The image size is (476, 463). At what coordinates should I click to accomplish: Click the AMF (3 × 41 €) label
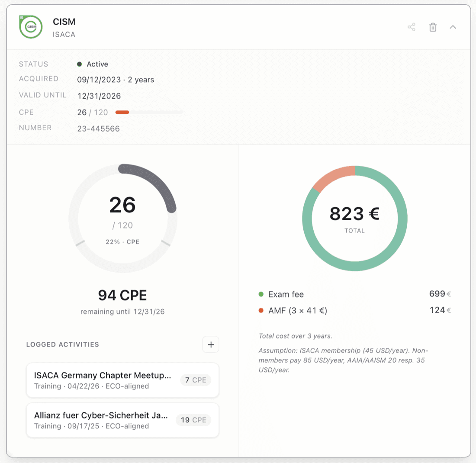click(x=298, y=311)
